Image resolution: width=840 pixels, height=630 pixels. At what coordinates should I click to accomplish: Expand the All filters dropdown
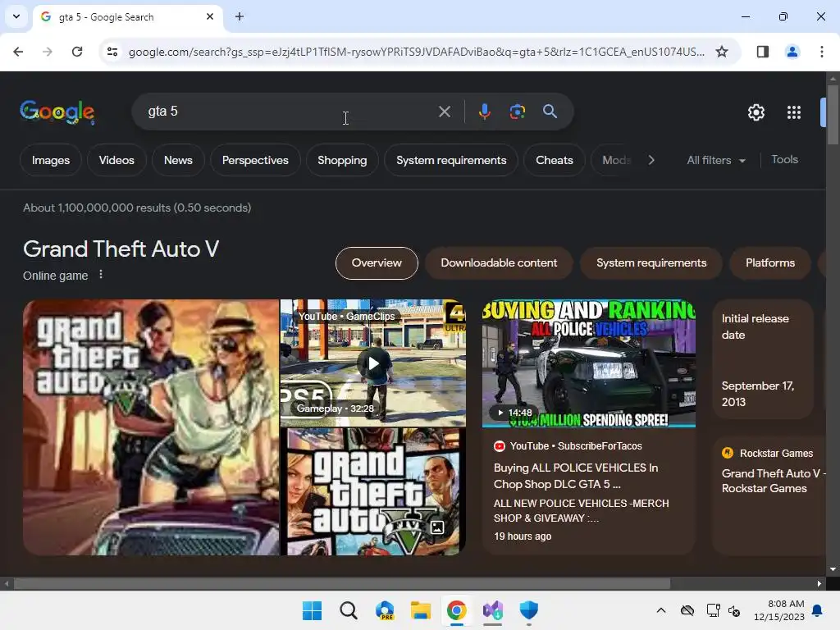click(716, 160)
